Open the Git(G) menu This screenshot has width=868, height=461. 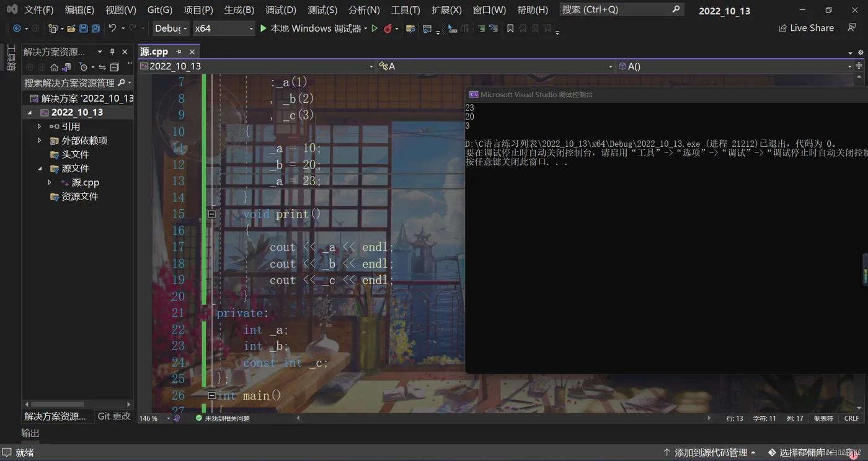pyautogui.click(x=160, y=10)
